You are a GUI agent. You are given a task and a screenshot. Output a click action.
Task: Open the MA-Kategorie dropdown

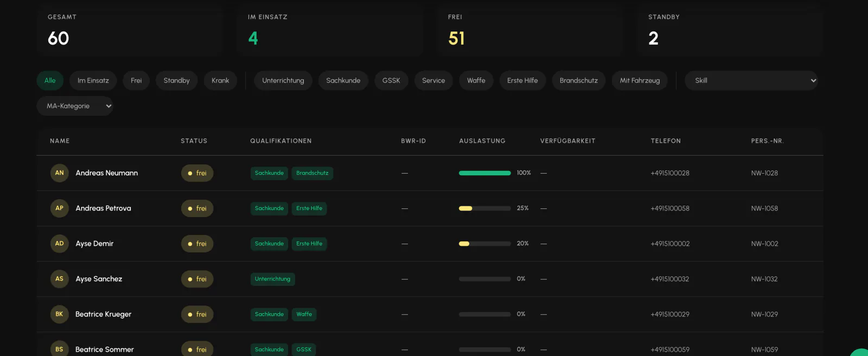point(75,106)
